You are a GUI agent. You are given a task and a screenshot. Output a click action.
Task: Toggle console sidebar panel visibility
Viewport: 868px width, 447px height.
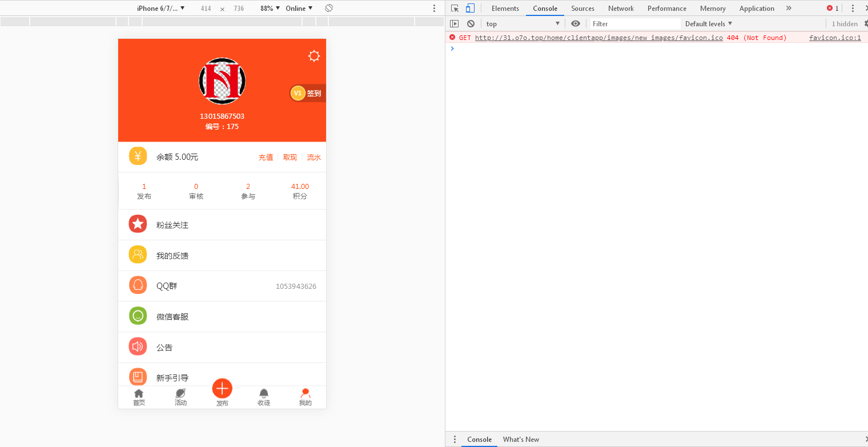tap(455, 23)
